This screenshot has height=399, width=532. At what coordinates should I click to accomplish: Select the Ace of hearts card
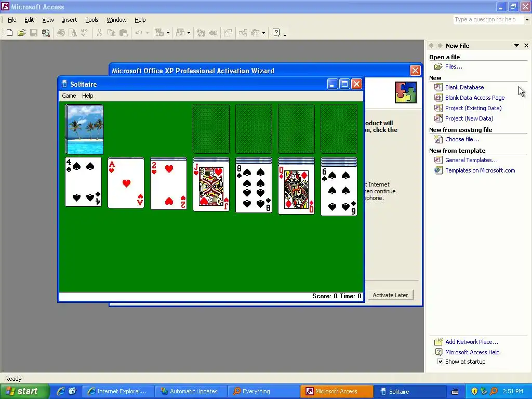pyautogui.click(x=126, y=183)
